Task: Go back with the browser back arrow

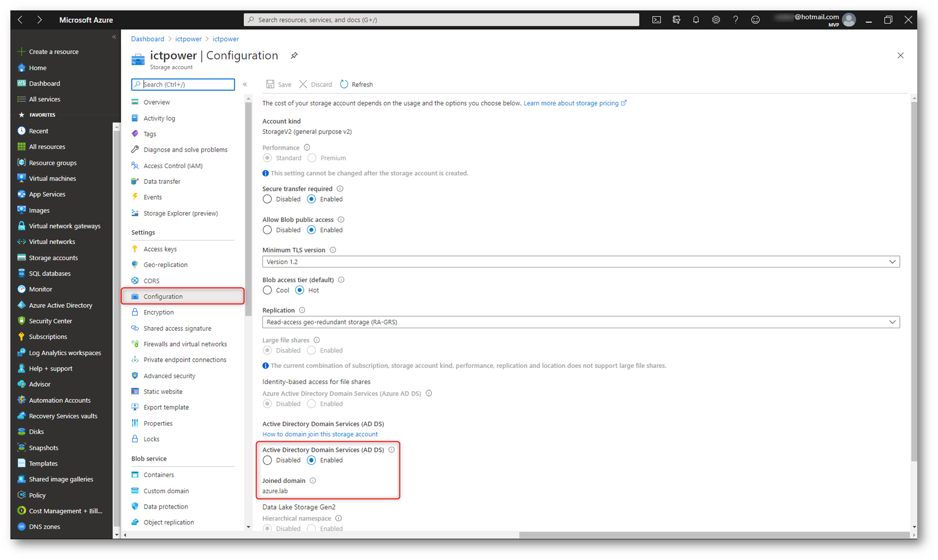Action: [x=20, y=20]
